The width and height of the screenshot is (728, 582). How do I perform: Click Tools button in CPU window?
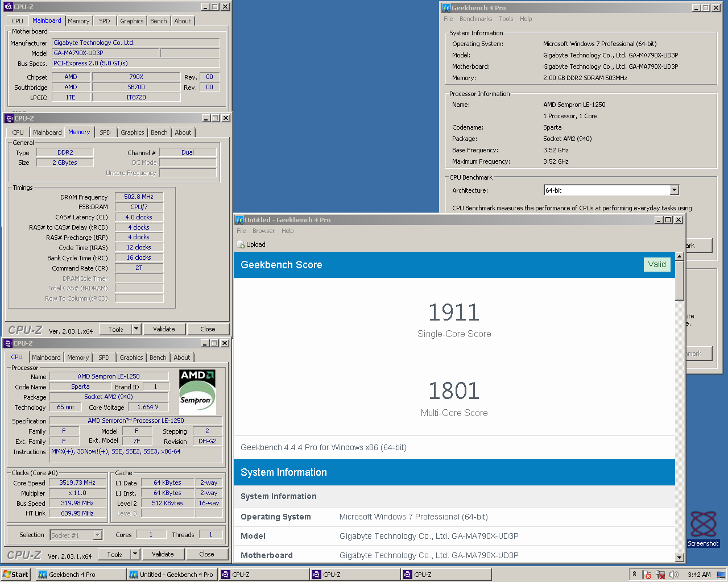coord(114,554)
